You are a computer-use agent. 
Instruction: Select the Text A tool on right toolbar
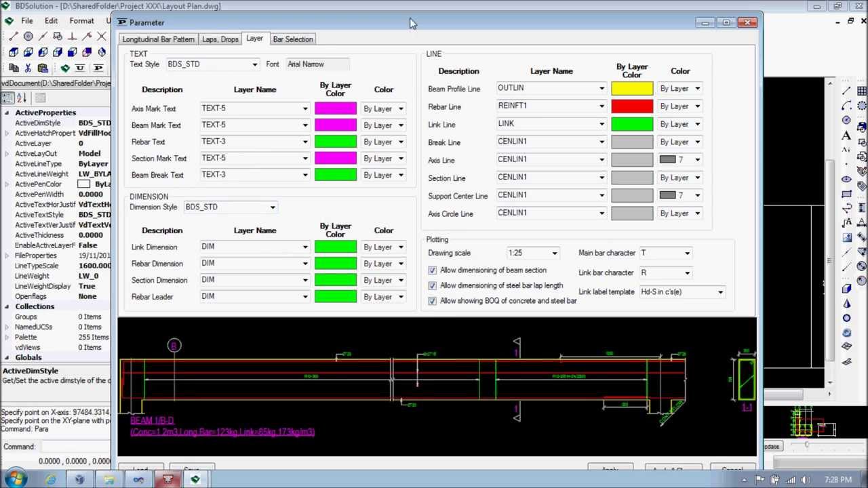(x=846, y=136)
